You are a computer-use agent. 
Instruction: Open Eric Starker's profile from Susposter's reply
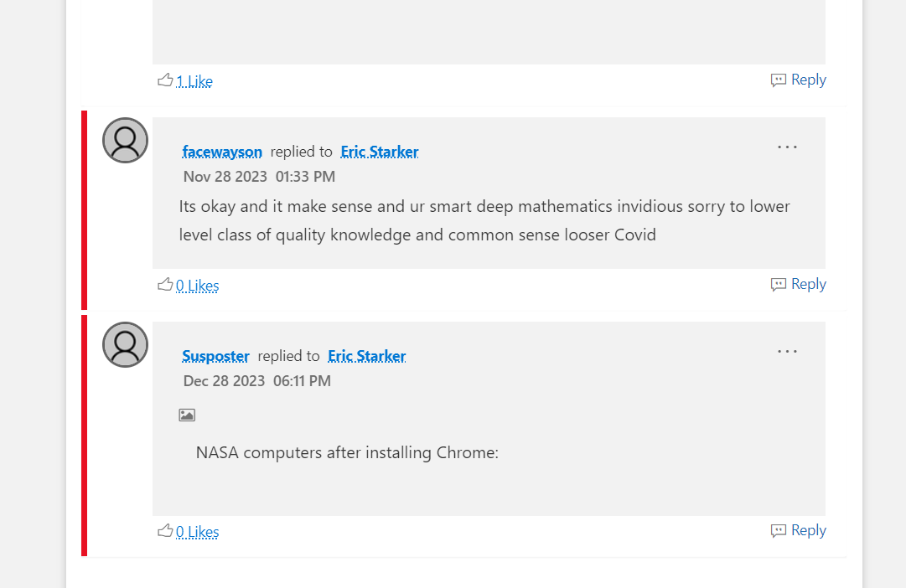coord(366,355)
